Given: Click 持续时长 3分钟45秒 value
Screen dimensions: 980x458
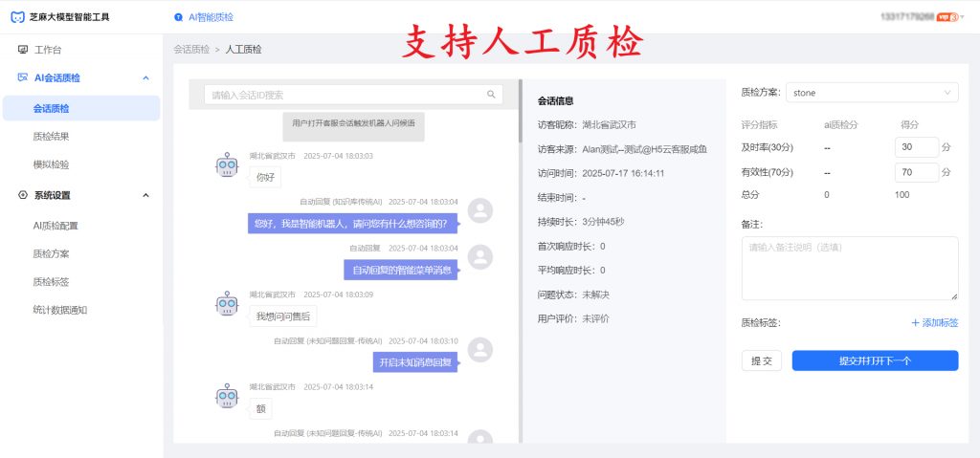Looking at the screenshot, I should coord(603,221).
